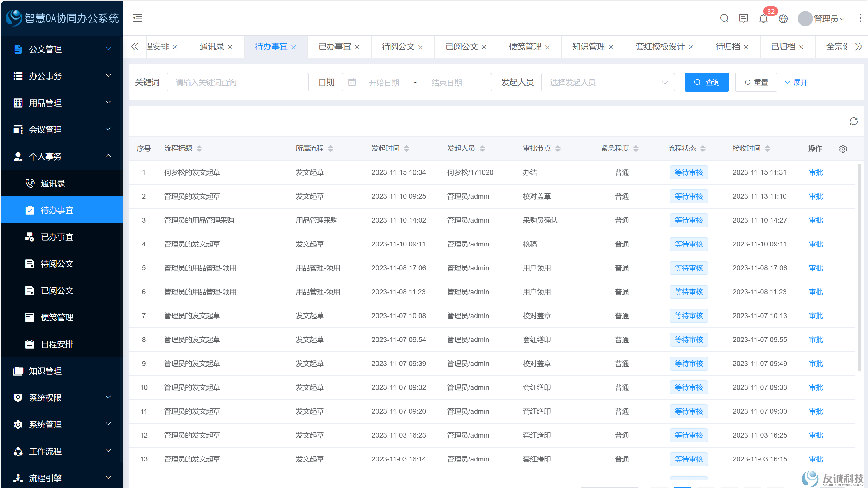Screen dimensions: 868x488
Task: Sort by 流程标题 column sort arrows
Action: [199, 149]
